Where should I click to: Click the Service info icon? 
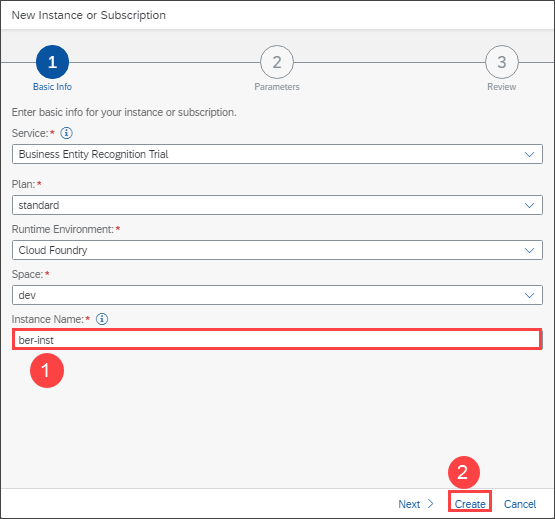[66, 133]
